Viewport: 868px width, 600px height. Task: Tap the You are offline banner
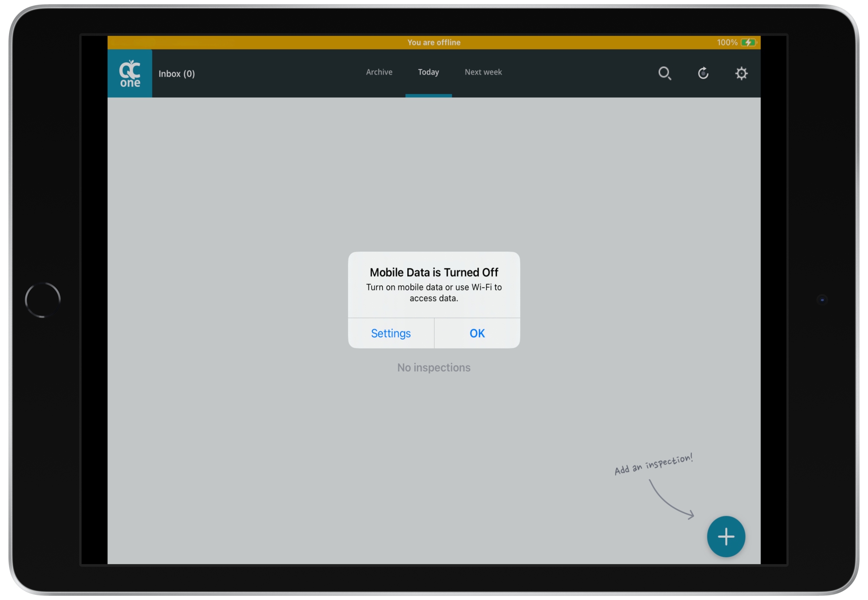coord(433,42)
